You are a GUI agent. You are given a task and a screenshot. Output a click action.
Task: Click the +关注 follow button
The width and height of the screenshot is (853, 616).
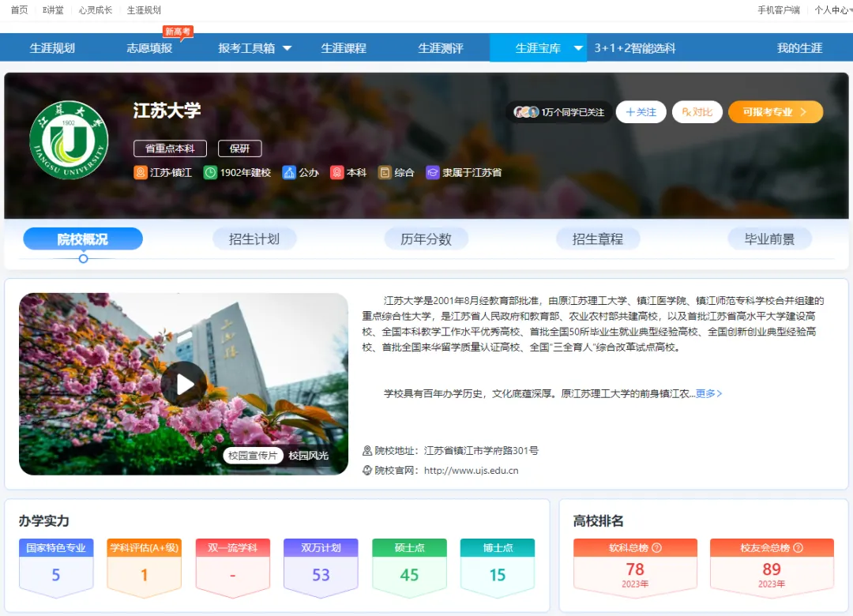pyautogui.click(x=641, y=112)
